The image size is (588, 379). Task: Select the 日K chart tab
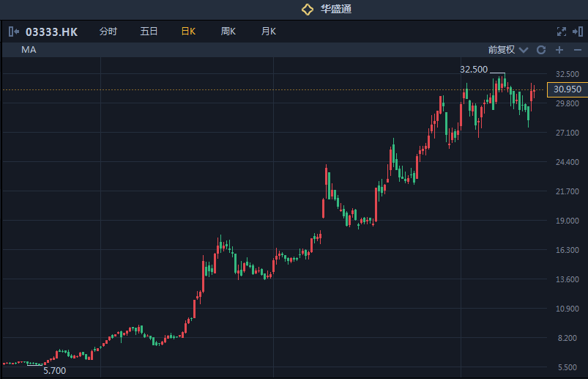188,32
